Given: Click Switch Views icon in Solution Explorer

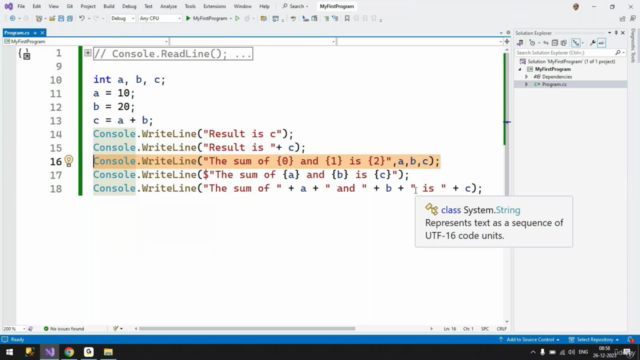Looking at the screenshot, I should pos(520,43).
